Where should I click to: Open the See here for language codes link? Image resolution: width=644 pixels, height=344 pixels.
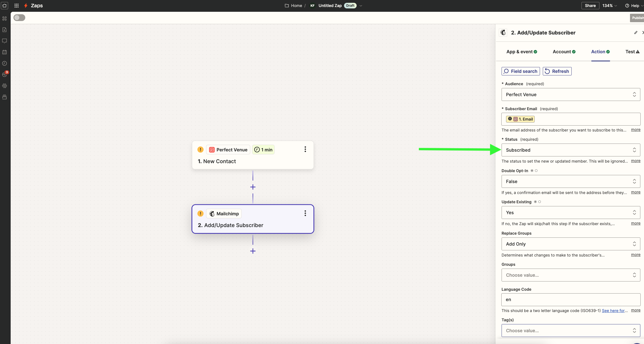[613, 311]
